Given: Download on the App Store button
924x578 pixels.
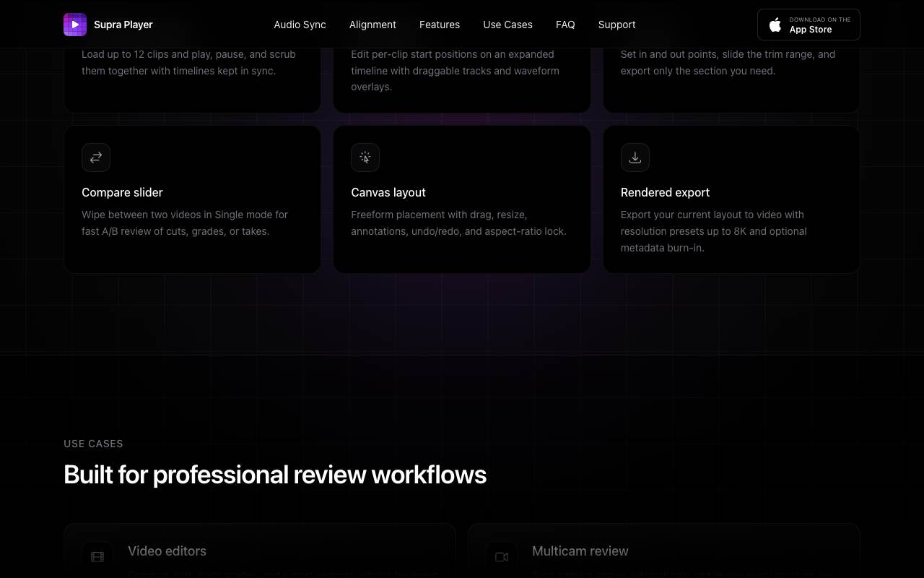Looking at the screenshot, I should click(808, 25).
